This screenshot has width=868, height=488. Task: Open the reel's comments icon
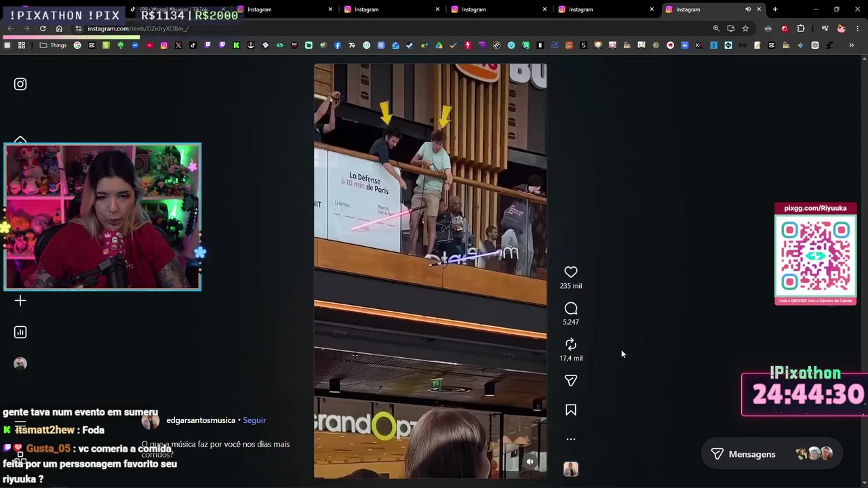571,308
